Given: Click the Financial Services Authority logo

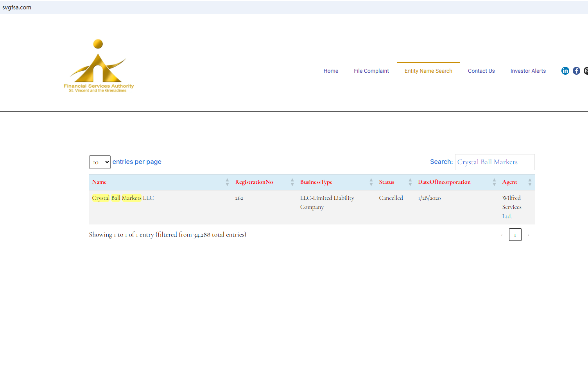Looking at the screenshot, I should (99, 66).
